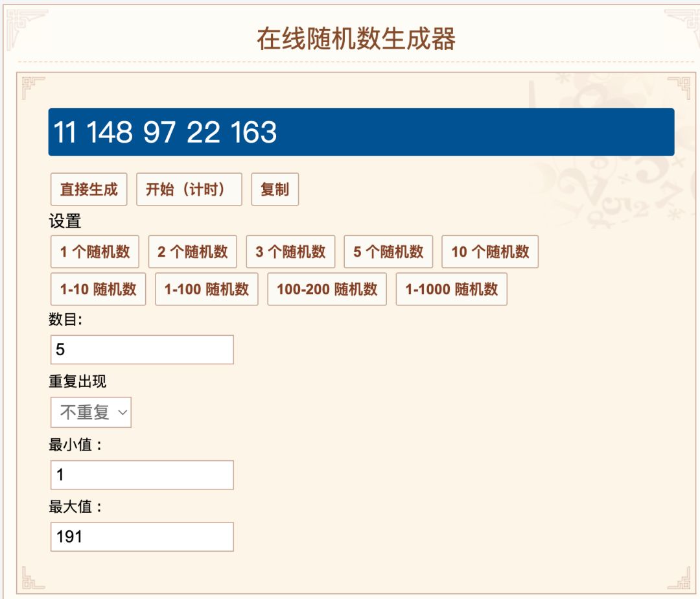Select the 1-100 随机数 range preset
700x599 pixels.
point(207,289)
